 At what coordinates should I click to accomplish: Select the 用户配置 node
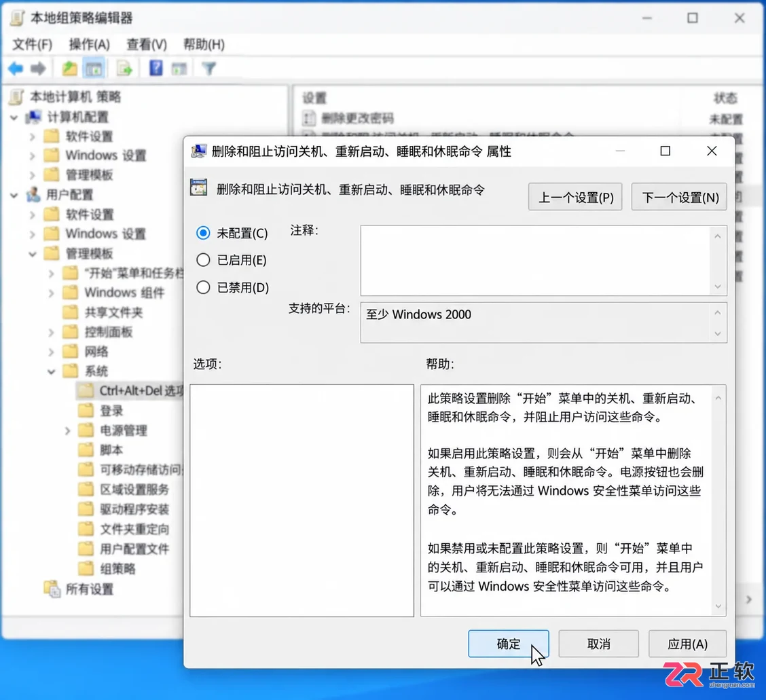69,195
